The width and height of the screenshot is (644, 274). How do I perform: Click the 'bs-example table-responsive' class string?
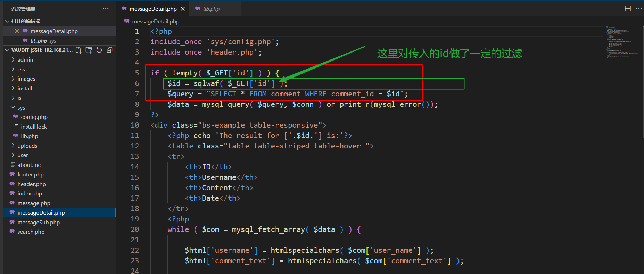[260, 125]
